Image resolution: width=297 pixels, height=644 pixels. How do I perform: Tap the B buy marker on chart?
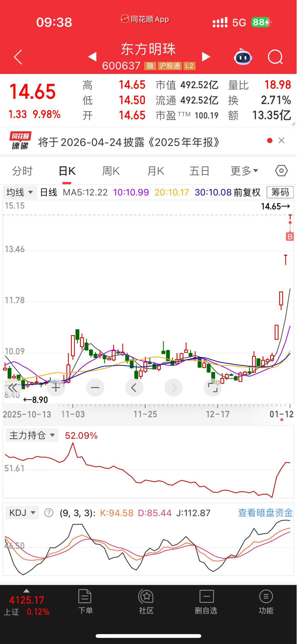[x=290, y=237]
